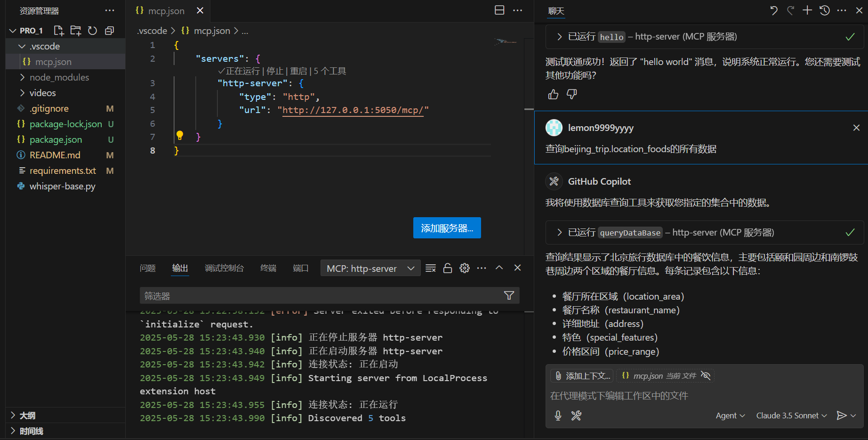Click the 添加服务器 button in the editor
The image size is (868, 440).
447,228
